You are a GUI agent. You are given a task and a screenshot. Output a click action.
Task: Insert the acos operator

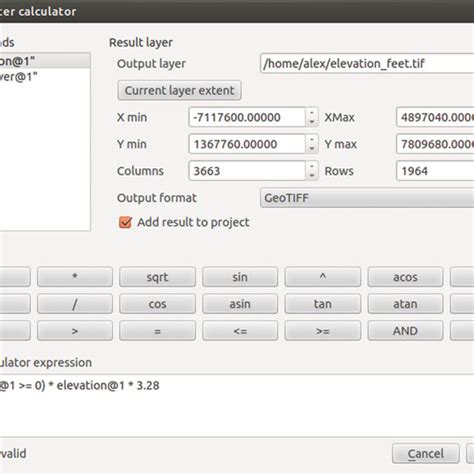[405, 277]
